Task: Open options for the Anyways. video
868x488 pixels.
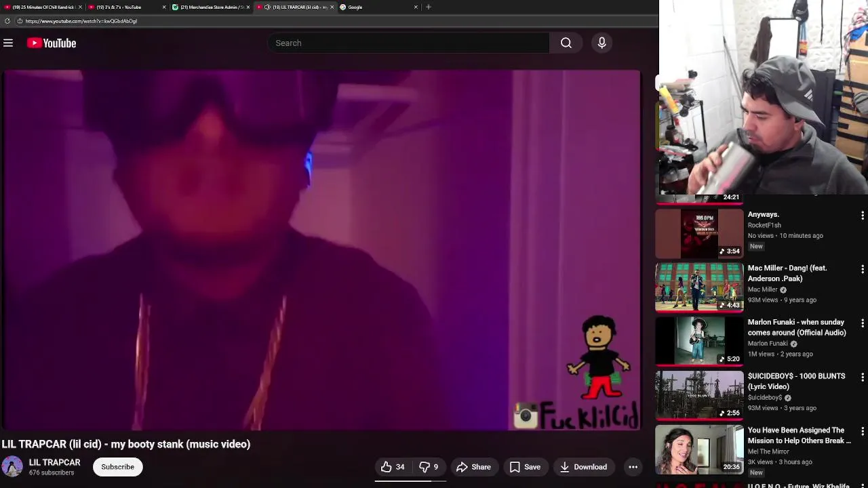Action: (x=862, y=216)
